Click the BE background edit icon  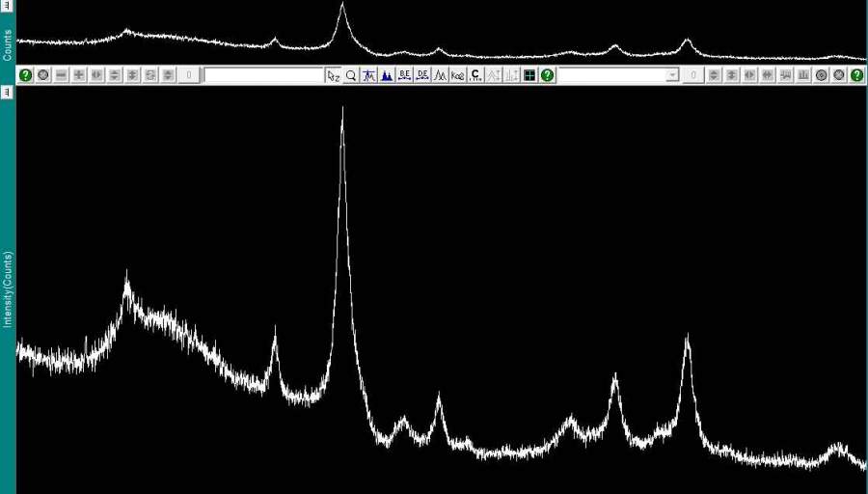coord(404,75)
